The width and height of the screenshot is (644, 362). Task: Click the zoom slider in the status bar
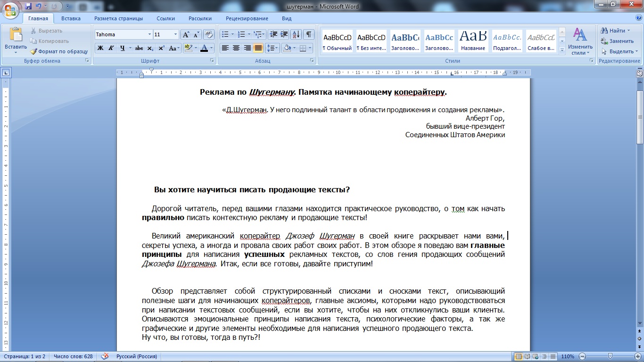point(610,356)
